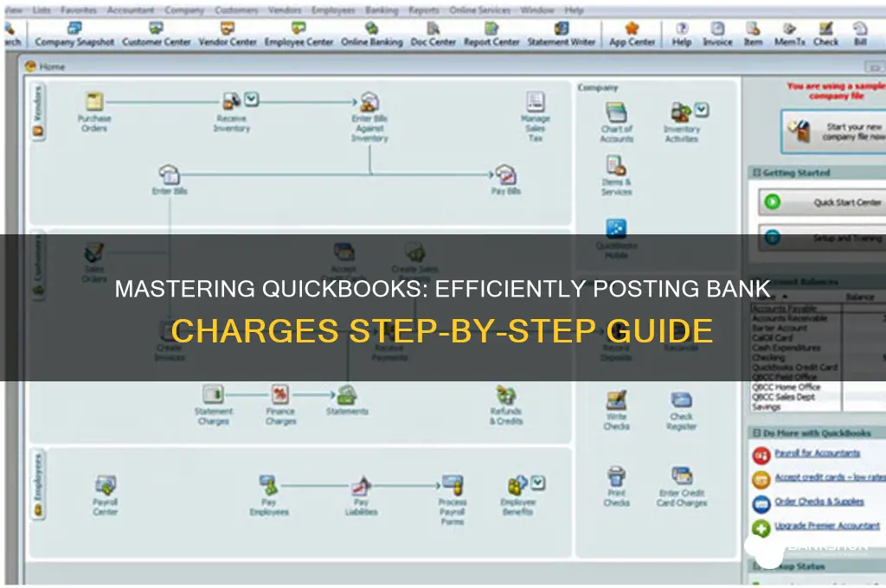The height and width of the screenshot is (588, 886).
Task: Open the Employee Center
Action: point(299,35)
